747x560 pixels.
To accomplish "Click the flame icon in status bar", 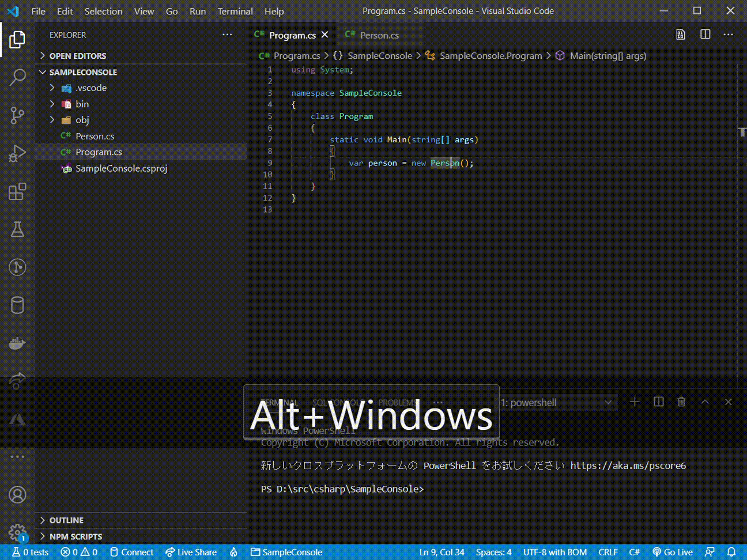I will 233,552.
